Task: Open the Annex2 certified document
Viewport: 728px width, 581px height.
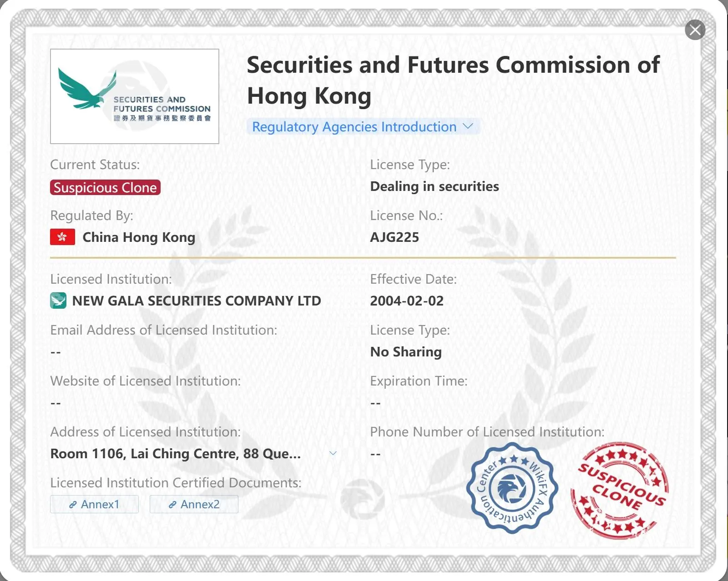Action: click(194, 504)
